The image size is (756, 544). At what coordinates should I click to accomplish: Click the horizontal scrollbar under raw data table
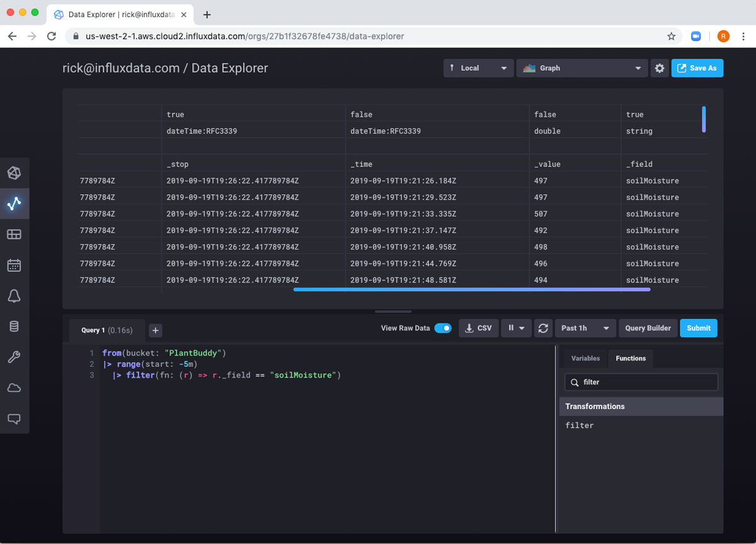pyautogui.click(x=471, y=290)
